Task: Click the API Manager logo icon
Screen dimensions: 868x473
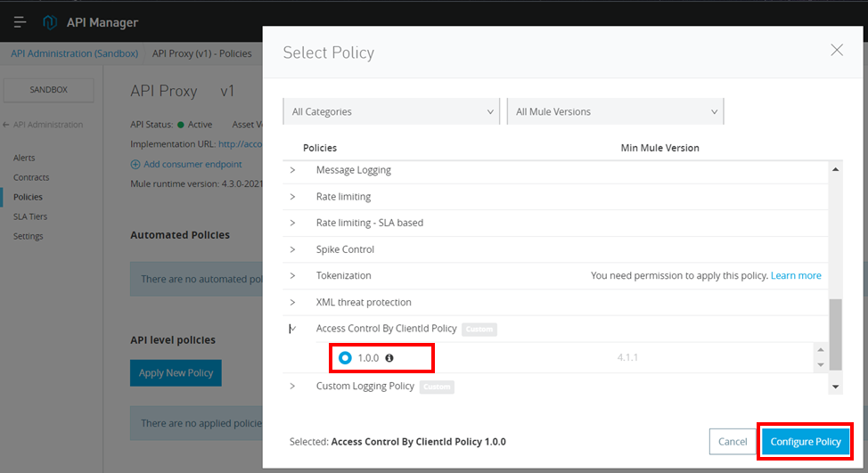Action: [50, 22]
